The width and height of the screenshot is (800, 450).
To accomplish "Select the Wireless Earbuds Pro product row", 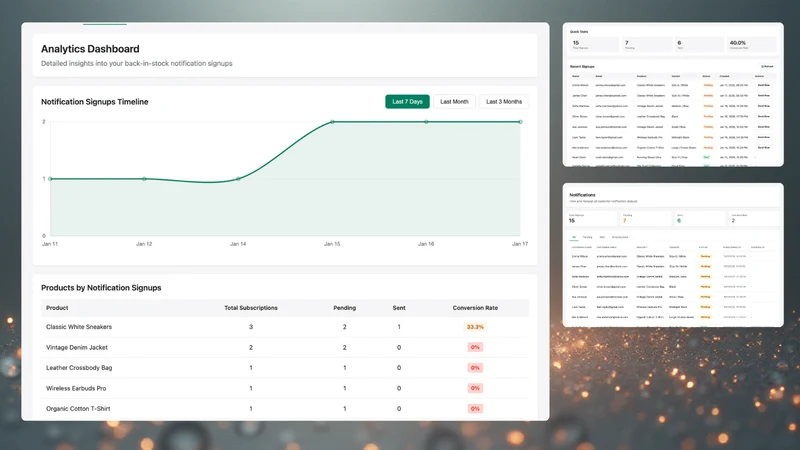I will click(285, 388).
